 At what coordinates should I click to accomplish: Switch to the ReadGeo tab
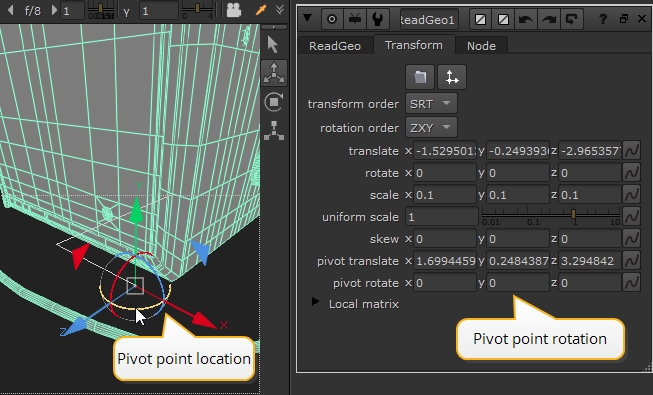pos(335,46)
